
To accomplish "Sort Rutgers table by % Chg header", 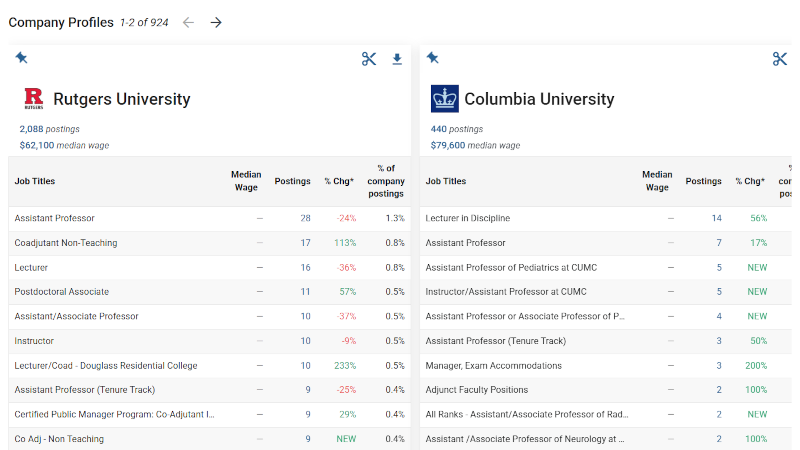I will 339,181.
